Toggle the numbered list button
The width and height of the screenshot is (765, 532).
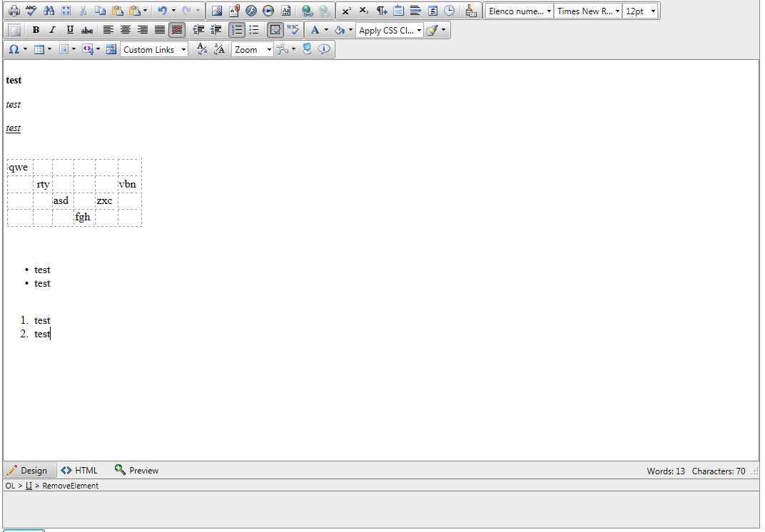(x=237, y=30)
